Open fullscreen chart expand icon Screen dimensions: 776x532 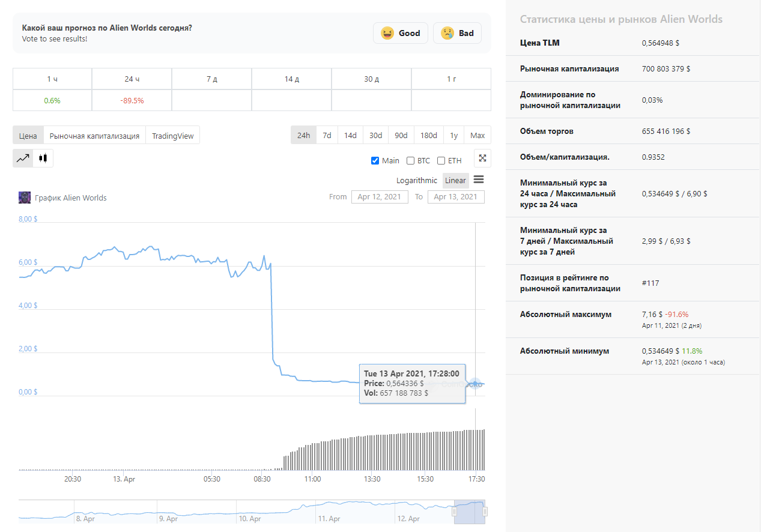coord(482,158)
